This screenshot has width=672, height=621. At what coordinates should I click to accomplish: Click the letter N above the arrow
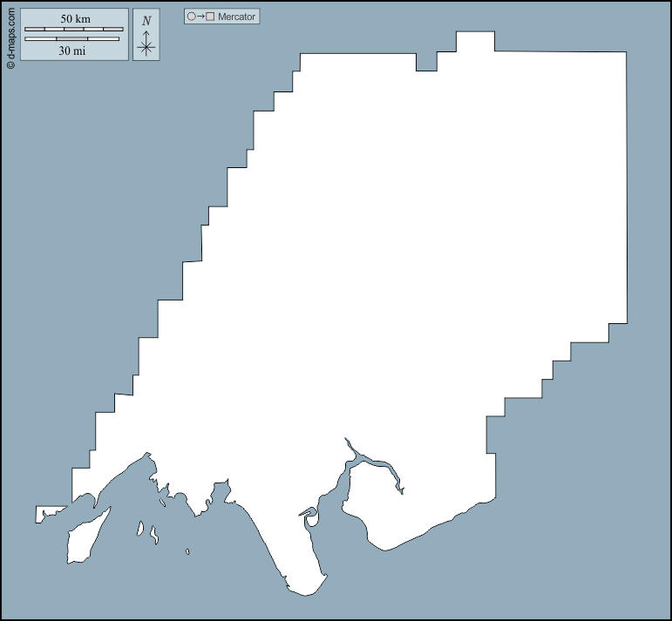(x=146, y=21)
